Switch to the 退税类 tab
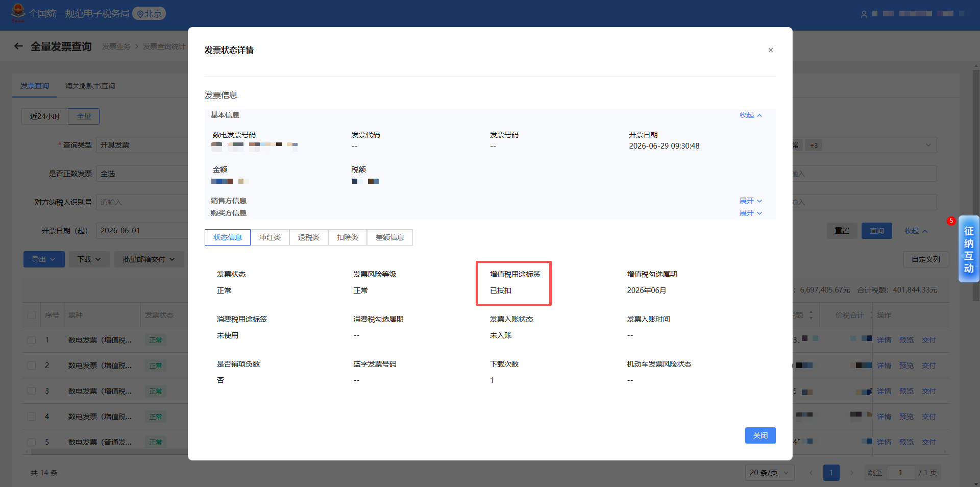This screenshot has width=980, height=487. [x=309, y=237]
